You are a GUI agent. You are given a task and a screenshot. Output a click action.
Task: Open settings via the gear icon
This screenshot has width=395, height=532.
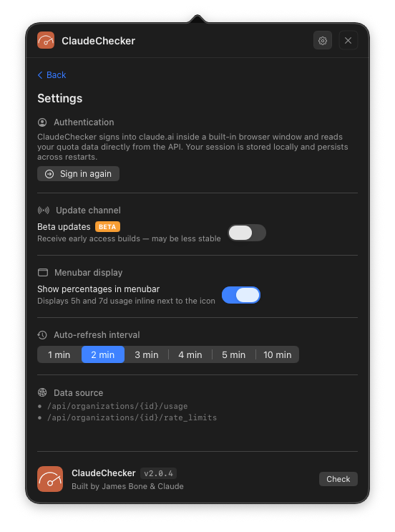(323, 41)
